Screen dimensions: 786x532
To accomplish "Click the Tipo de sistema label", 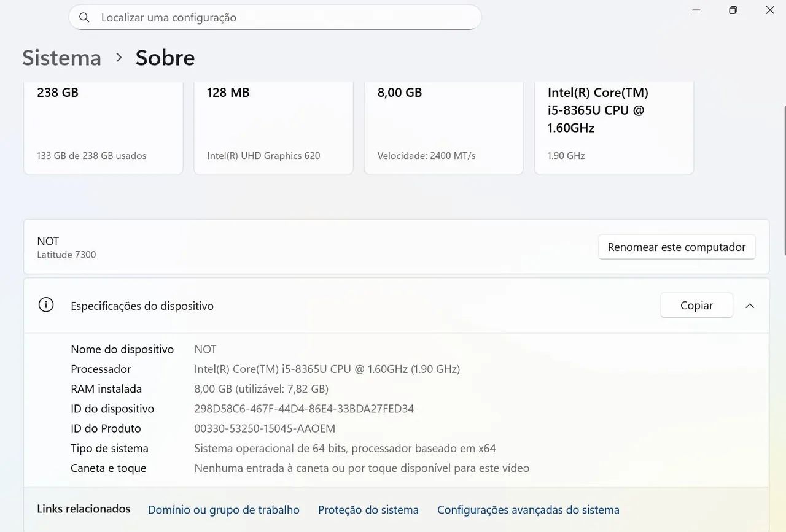I will point(109,449).
